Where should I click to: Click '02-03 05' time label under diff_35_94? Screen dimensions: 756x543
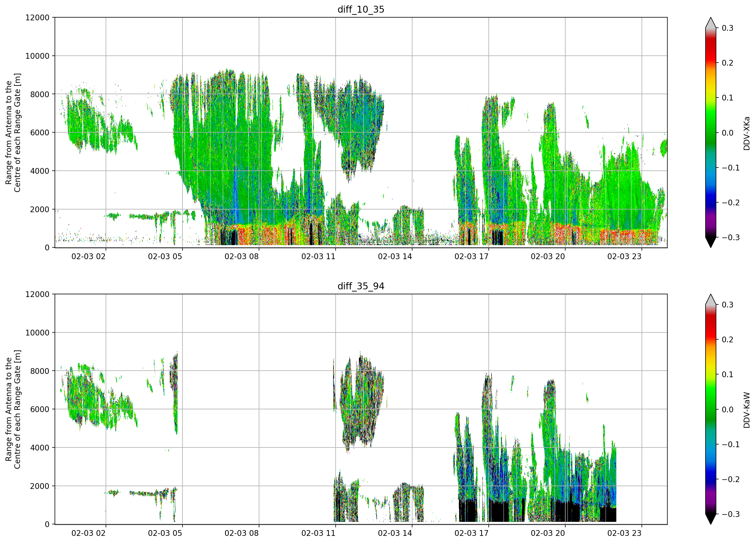pos(165,533)
